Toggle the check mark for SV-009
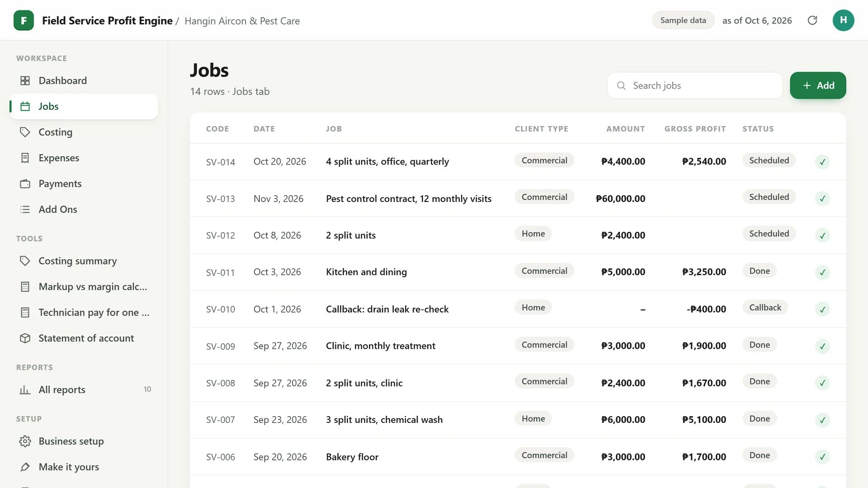Image resolution: width=868 pixels, height=488 pixels. [822, 347]
